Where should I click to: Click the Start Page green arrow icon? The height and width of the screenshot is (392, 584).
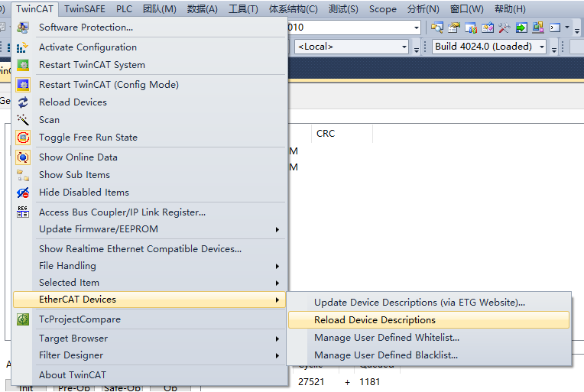point(521,28)
